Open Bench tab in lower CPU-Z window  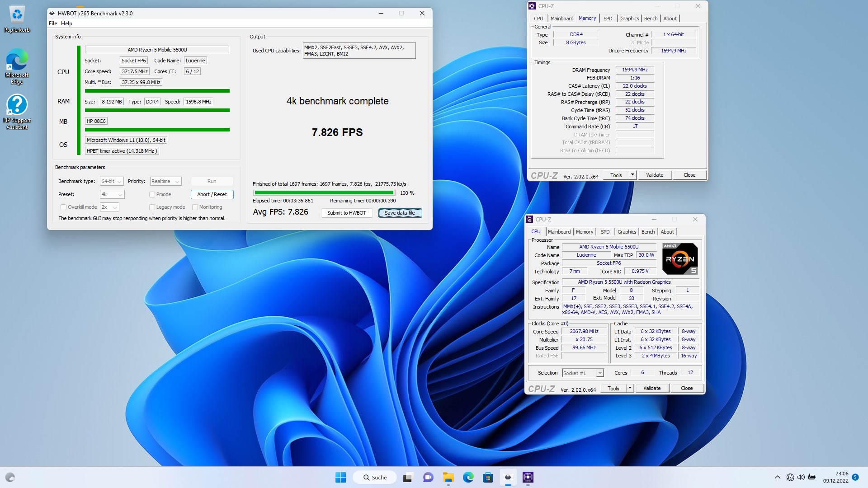coord(648,232)
